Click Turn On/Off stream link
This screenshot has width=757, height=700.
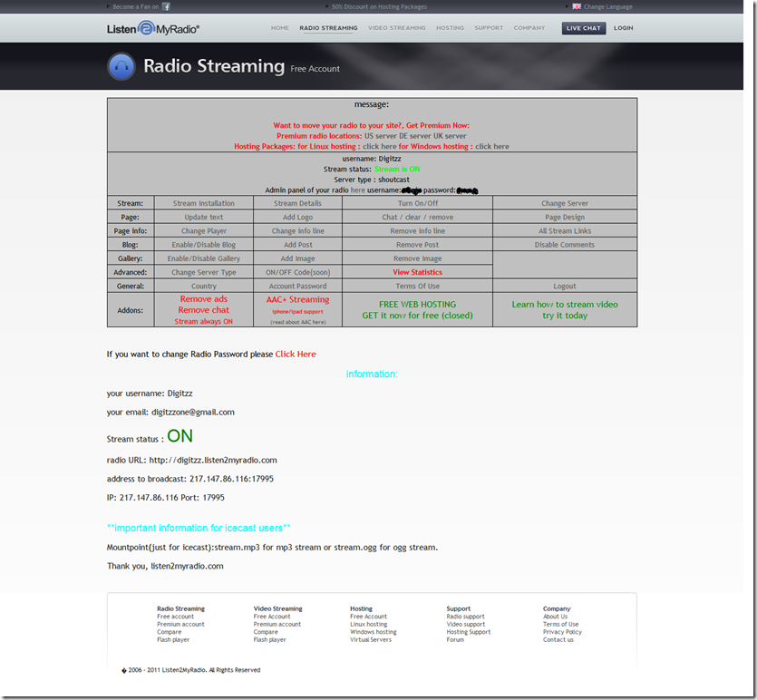tap(418, 203)
